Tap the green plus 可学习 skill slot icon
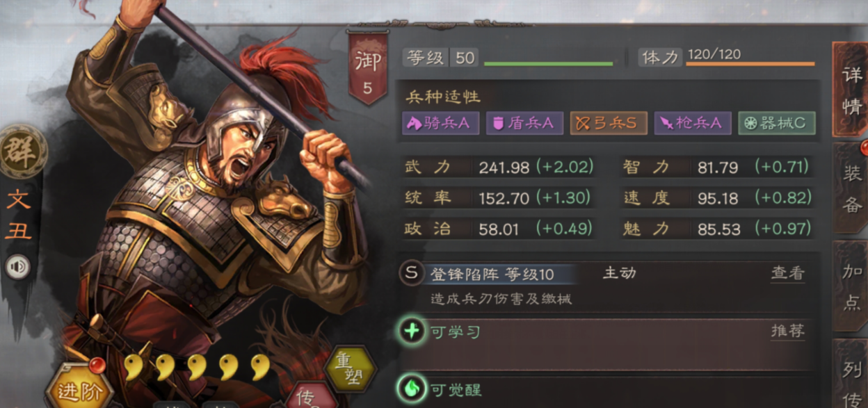 coord(412,331)
